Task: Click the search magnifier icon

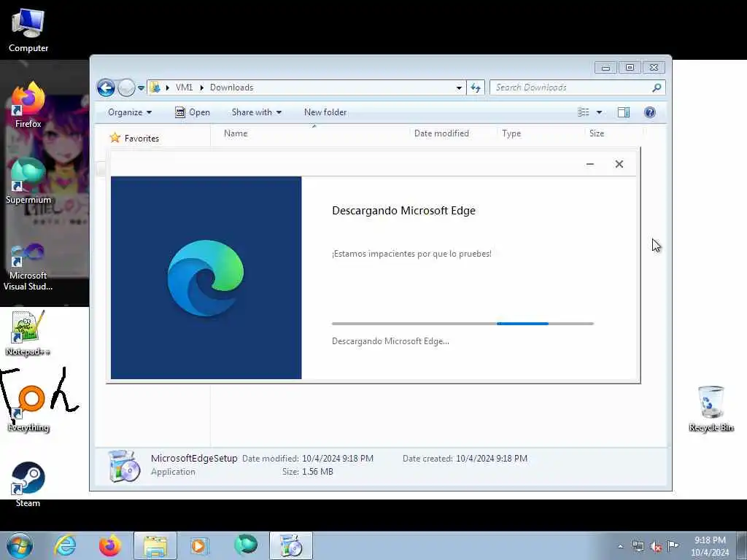Action: pos(657,87)
